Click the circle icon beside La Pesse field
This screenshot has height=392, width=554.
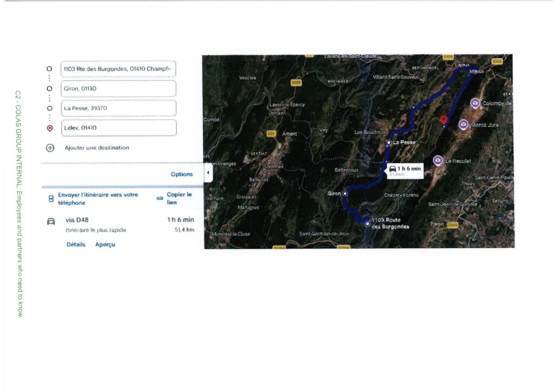[x=50, y=109]
